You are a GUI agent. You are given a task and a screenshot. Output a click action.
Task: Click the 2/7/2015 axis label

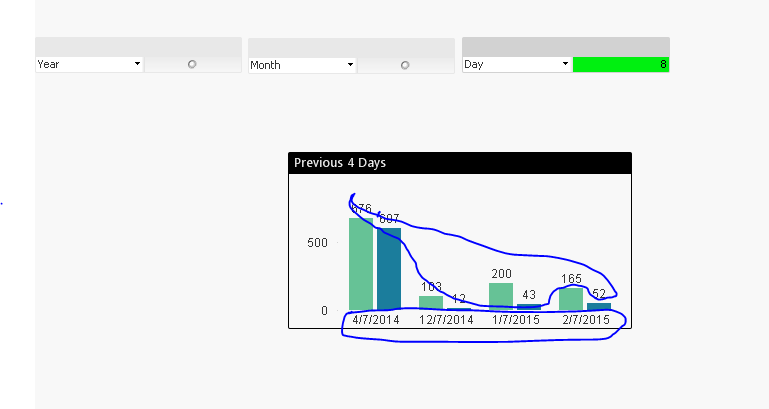click(585, 320)
